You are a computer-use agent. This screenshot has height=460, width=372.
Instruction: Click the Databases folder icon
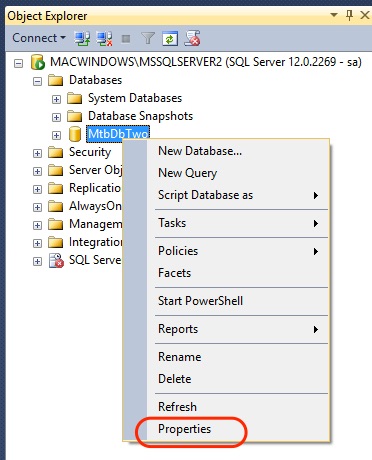pyautogui.click(x=55, y=81)
